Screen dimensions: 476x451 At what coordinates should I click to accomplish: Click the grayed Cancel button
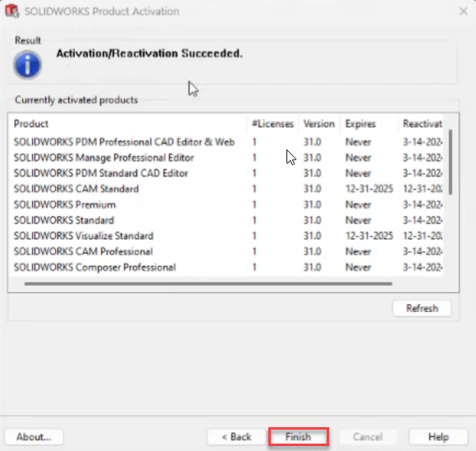point(368,437)
